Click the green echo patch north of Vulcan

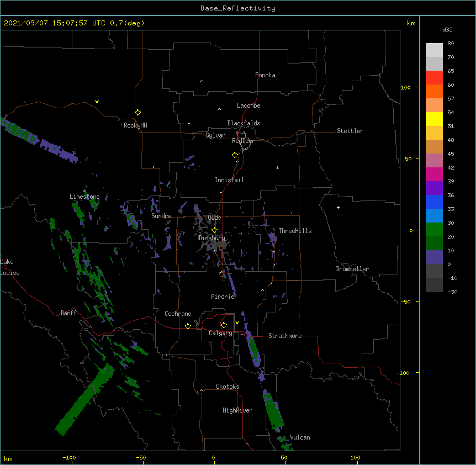(273, 411)
